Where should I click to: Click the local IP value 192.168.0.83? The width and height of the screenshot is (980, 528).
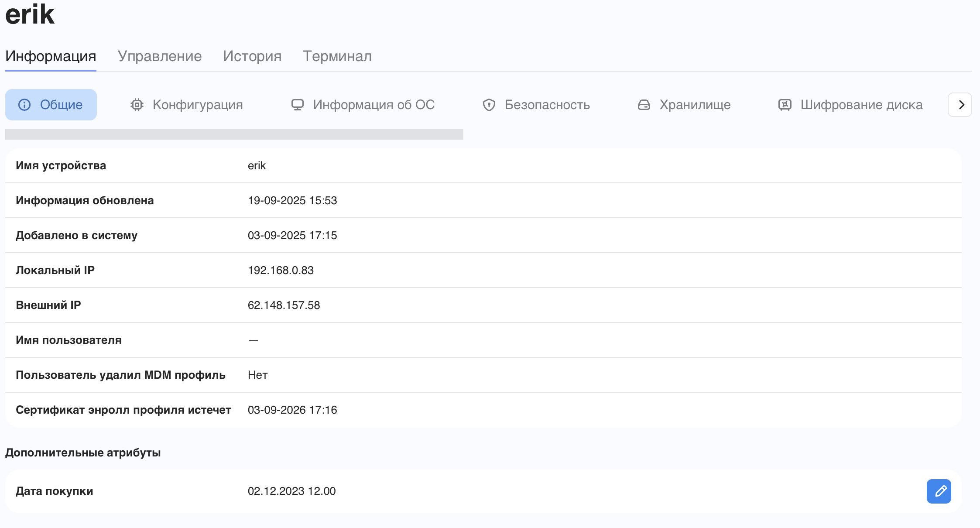point(281,270)
